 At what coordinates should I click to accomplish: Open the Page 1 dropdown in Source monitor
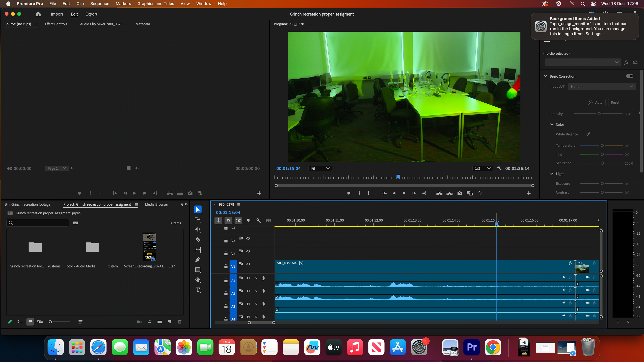click(57, 168)
